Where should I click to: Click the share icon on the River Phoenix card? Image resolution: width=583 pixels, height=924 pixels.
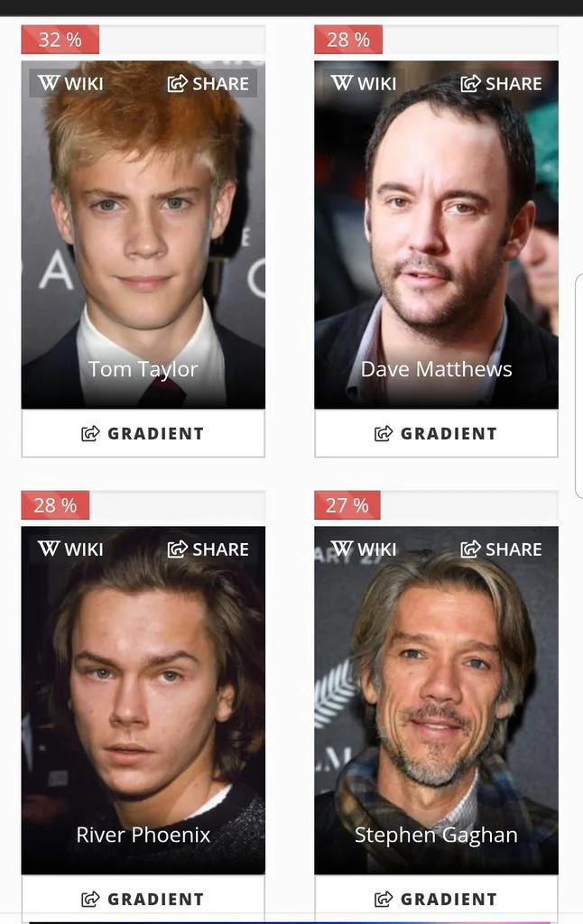[x=177, y=550]
